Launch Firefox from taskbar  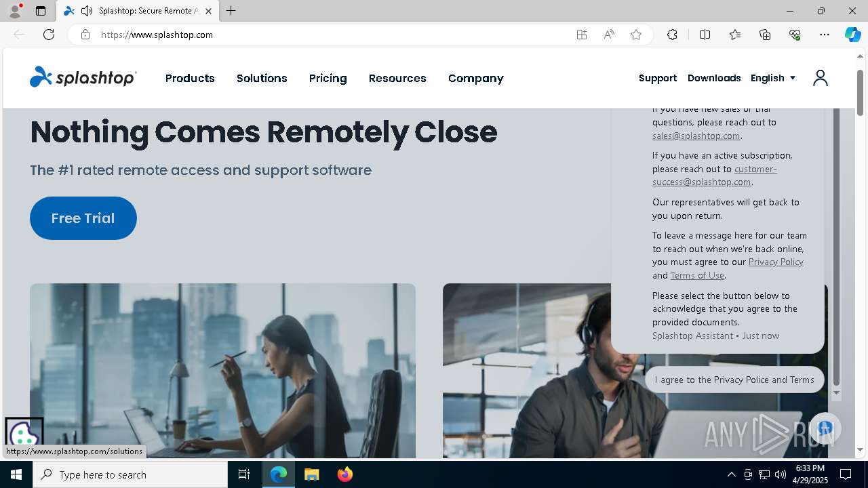[345, 474]
